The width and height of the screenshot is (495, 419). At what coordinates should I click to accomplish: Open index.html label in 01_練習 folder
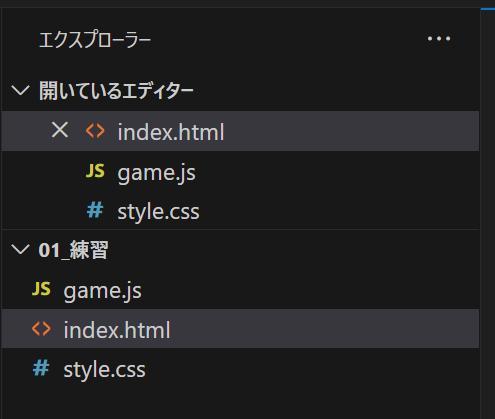pyautogui.click(x=117, y=330)
